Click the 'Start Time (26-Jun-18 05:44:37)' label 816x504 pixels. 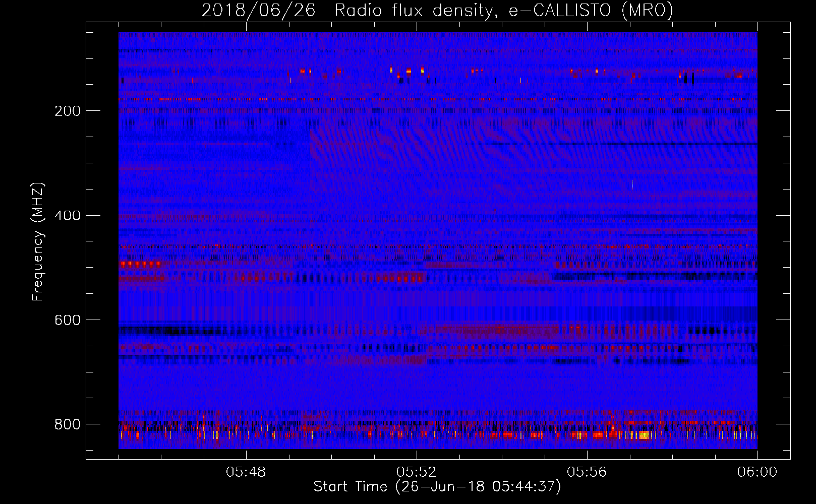437,487
